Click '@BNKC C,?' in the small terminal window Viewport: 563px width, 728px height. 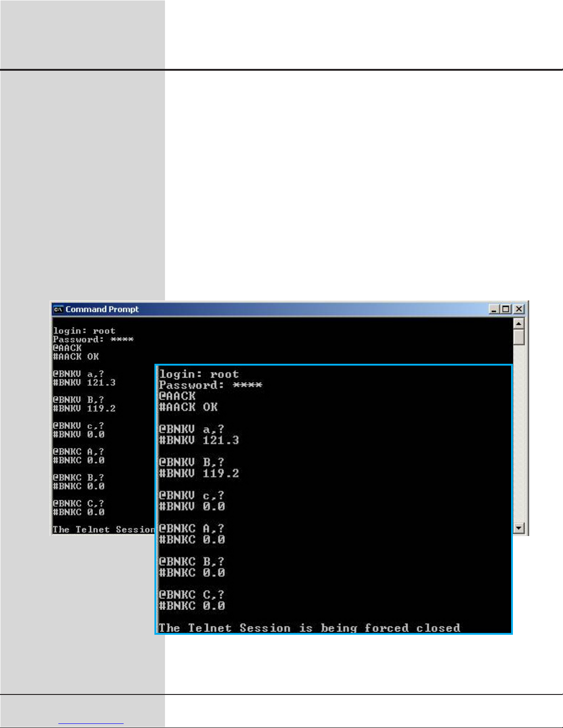(79, 503)
